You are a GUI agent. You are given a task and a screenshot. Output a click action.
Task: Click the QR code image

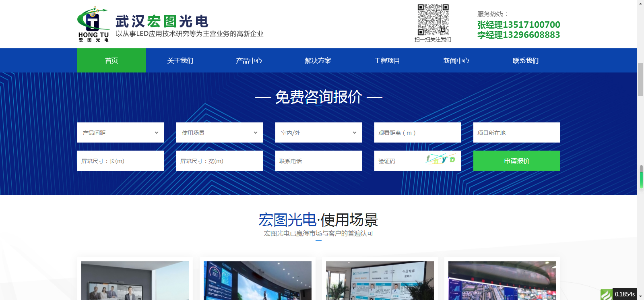click(433, 20)
